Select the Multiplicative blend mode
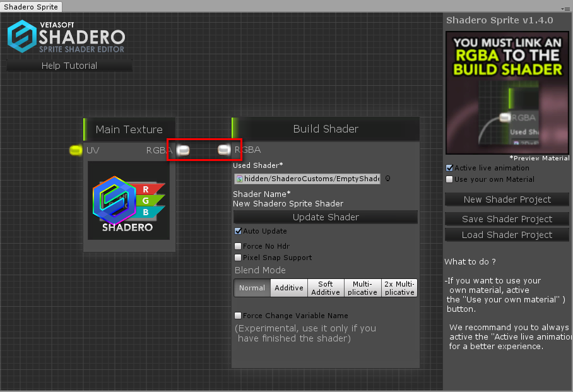Screen dimensions: 573x392 [362, 288]
